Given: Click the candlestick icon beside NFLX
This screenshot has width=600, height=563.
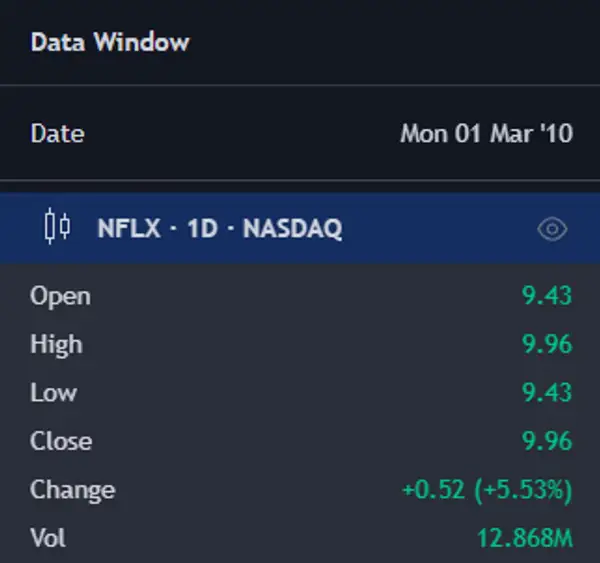Looking at the screenshot, I should click(x=58, y=228).
